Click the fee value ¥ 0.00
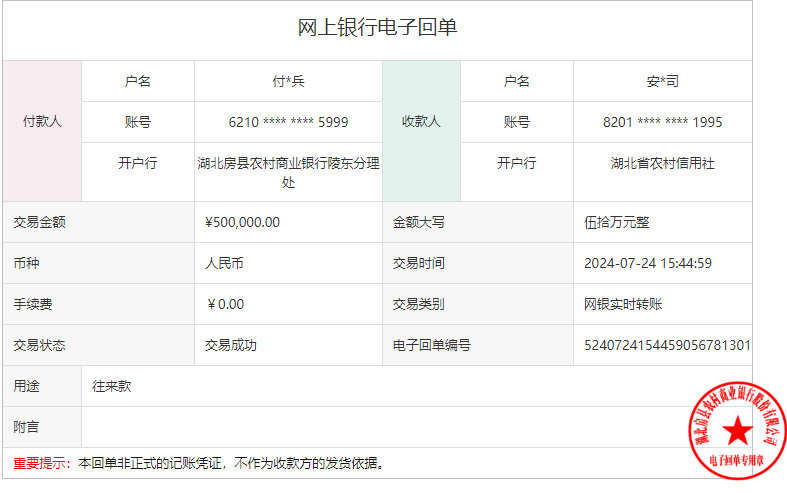 224,304
